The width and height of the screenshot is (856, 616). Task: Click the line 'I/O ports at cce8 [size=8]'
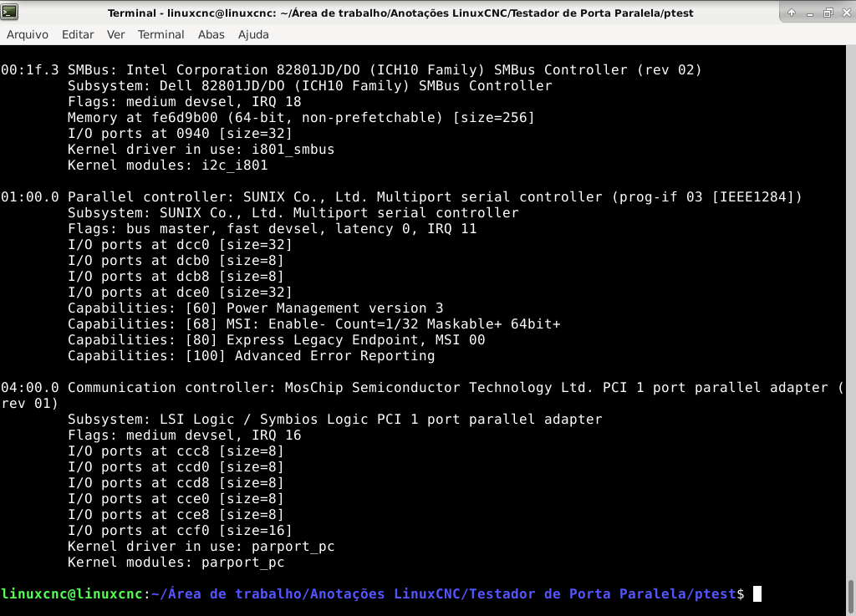tap(176, 514)
